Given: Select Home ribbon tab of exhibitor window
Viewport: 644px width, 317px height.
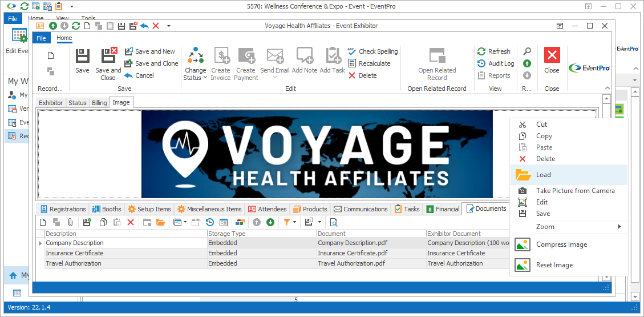Looking at the screenshot, I should click(64, 38).
